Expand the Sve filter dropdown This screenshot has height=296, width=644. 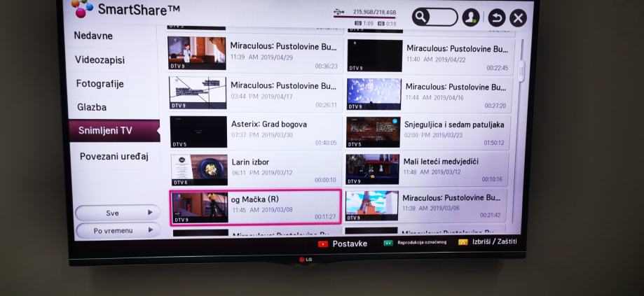tap(118, 213)
